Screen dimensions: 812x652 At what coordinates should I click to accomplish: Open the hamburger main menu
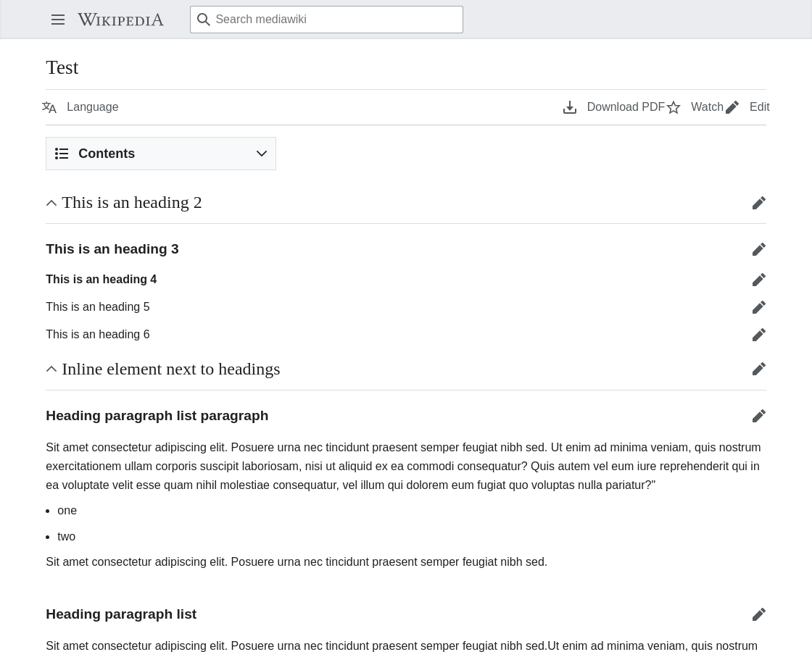coord(58,20)
